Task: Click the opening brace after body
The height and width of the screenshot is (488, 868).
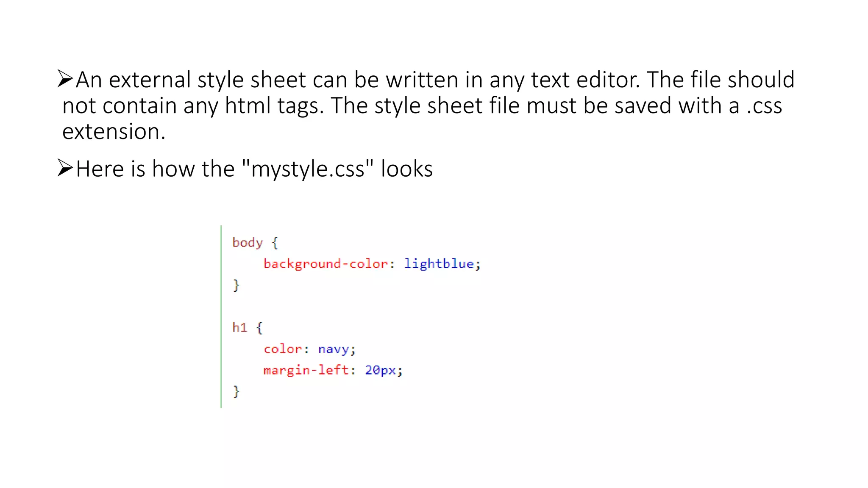Action: tap(275, 243)
